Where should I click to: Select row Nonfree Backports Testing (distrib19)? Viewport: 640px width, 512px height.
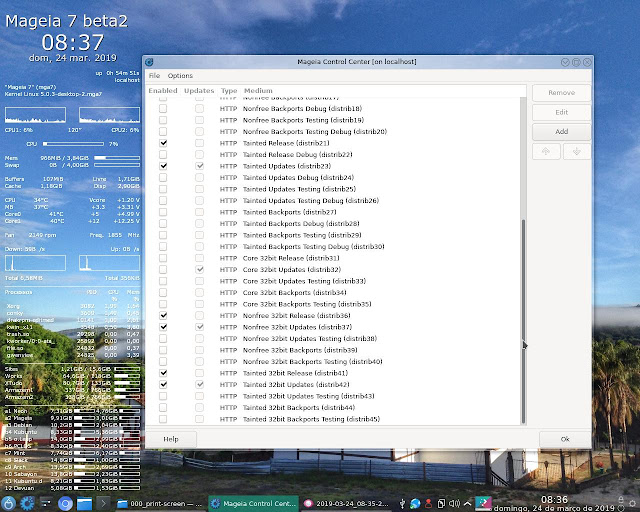pos(333,120)
